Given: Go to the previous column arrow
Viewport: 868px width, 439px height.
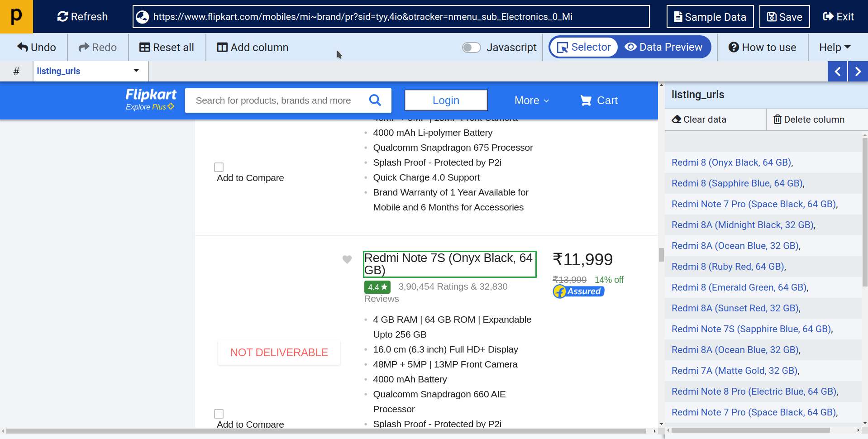Looking at the screenshot, I should [x=838, y=71].
